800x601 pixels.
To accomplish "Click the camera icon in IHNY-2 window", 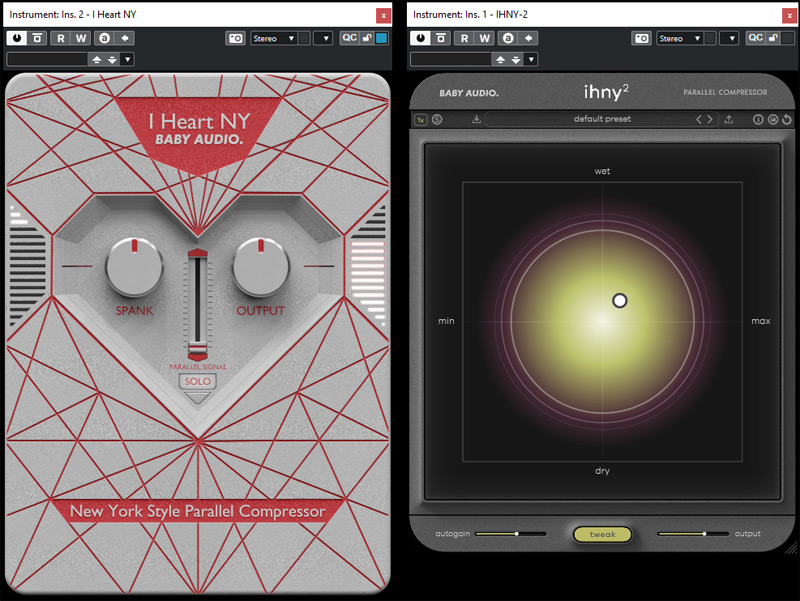I will 641,38.
